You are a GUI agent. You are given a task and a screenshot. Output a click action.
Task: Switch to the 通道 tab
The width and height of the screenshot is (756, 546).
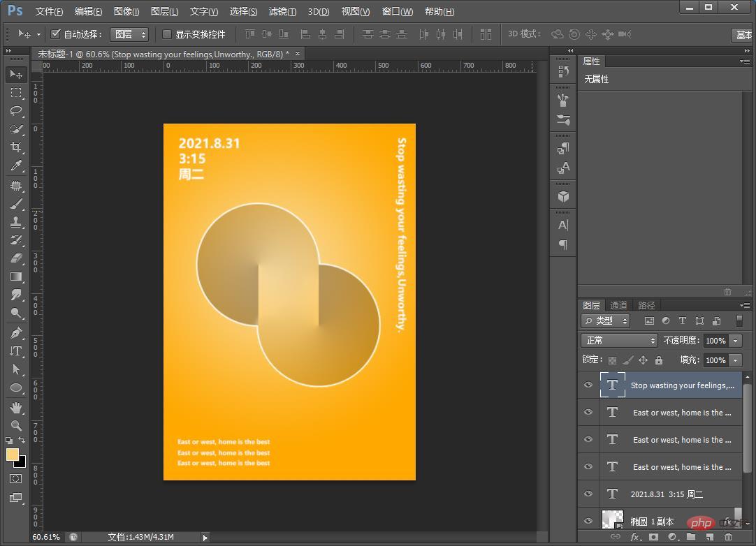(x=618, y=305)
